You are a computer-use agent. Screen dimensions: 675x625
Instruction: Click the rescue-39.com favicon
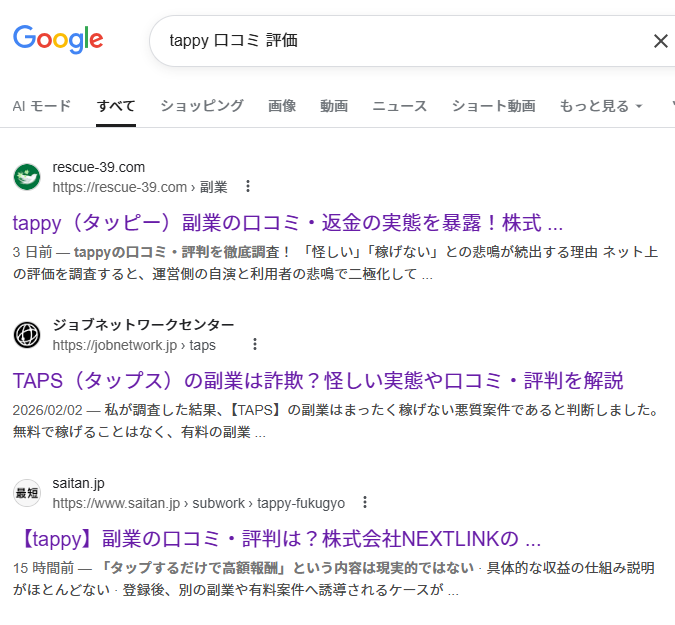[27, 177]
